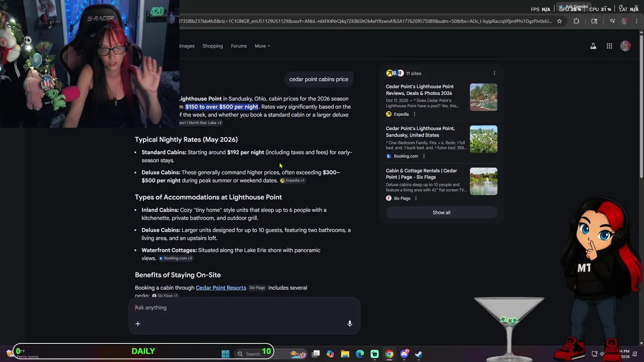Open the Google account avatar
This screenshot has height=362, width=644.
click(625, 46)
